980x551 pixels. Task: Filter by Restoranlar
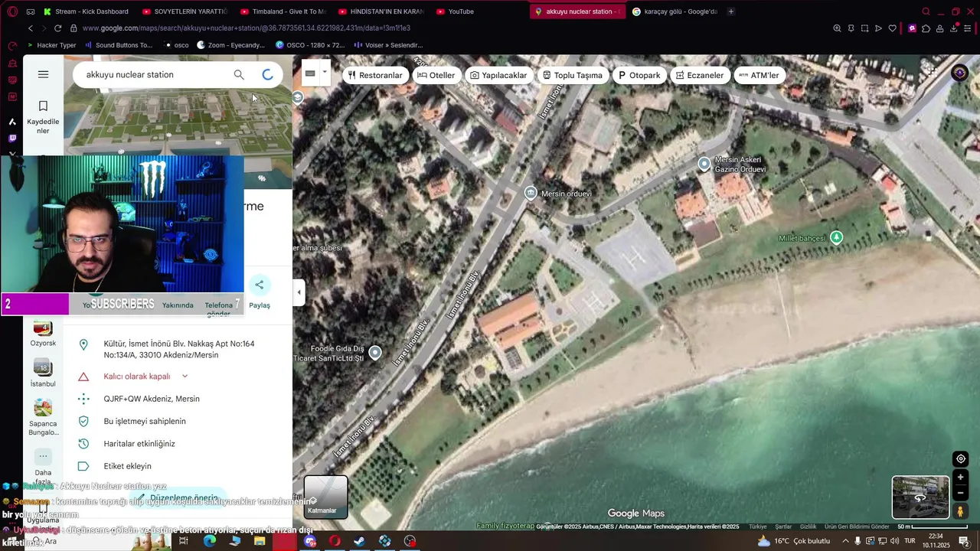[x=375, y=75]
